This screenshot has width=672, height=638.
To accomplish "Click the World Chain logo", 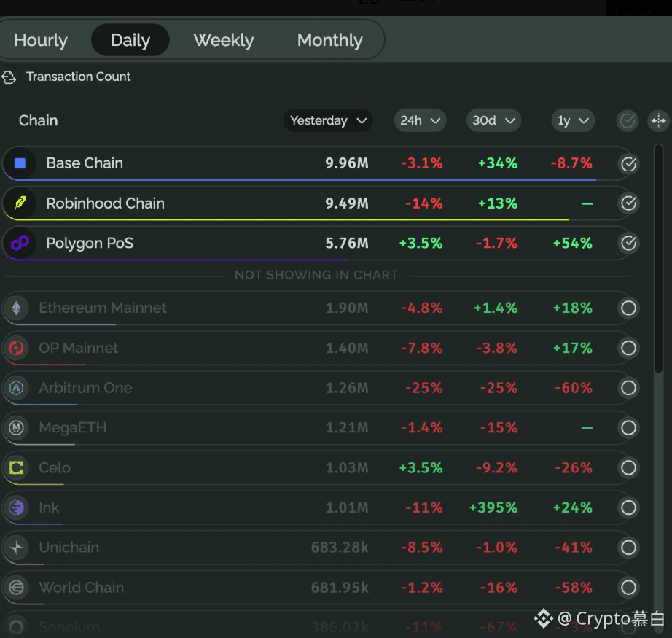I will tap(16, 588).
